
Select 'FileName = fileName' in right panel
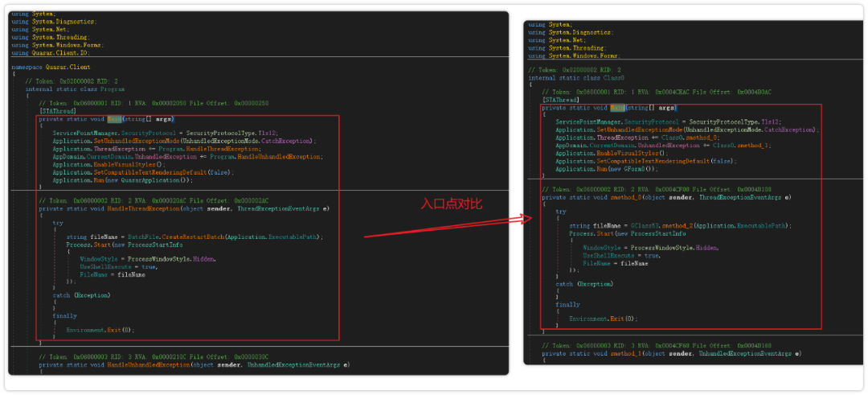click(x=616, y=263)
